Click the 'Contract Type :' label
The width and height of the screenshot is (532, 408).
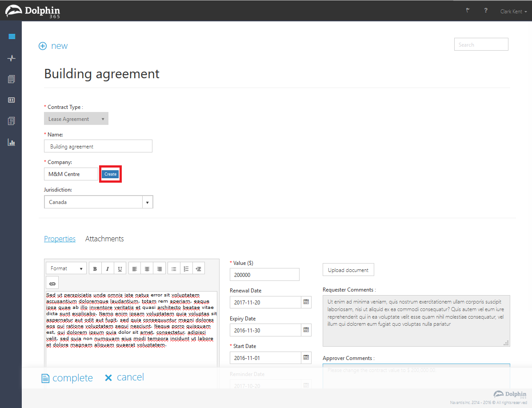tap(65, 107)
